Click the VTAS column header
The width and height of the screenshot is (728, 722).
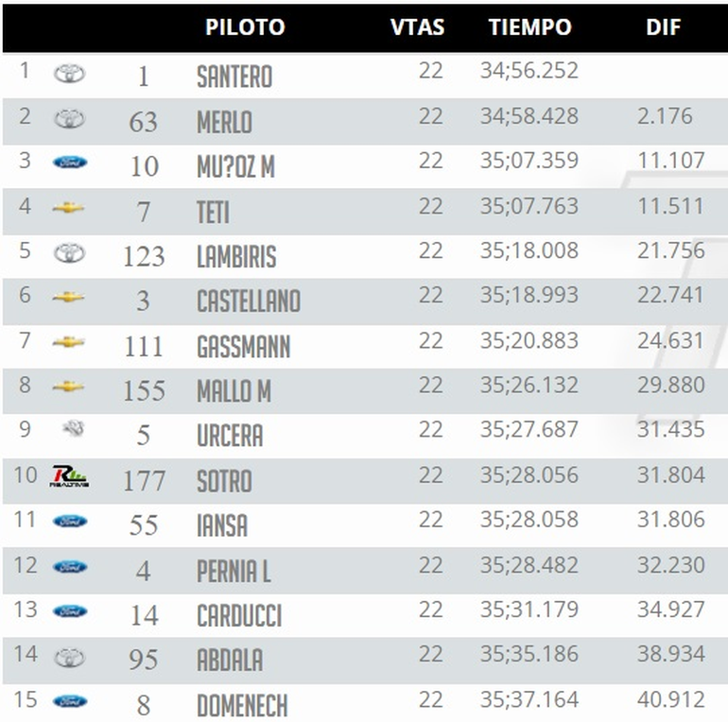pos(417,27)
